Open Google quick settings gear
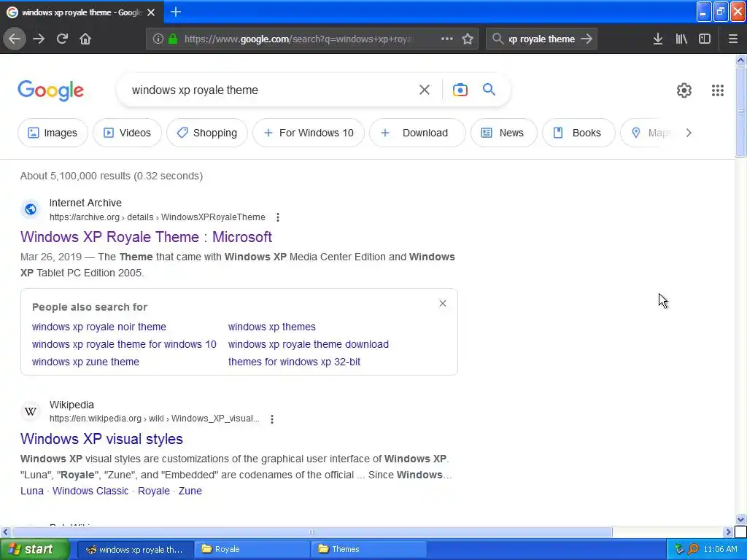This screenshot has width=747, height=560. 684,90
